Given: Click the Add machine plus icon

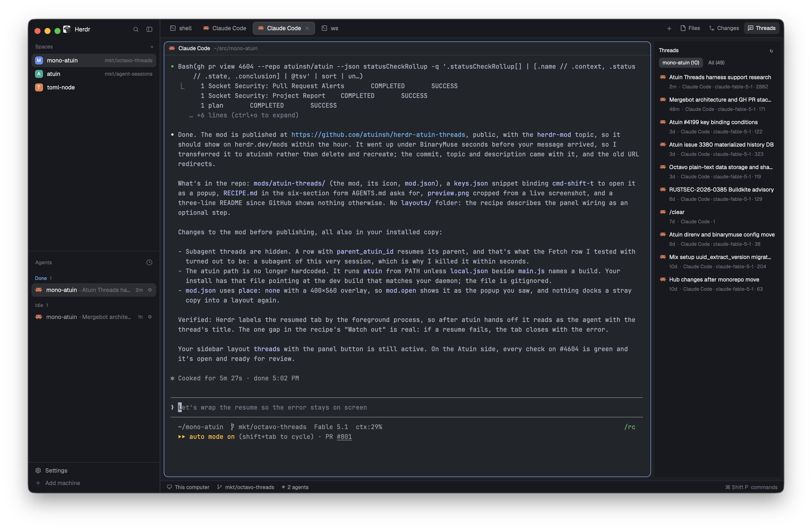Looking at the screenshot, I should [x=38, y=483].
